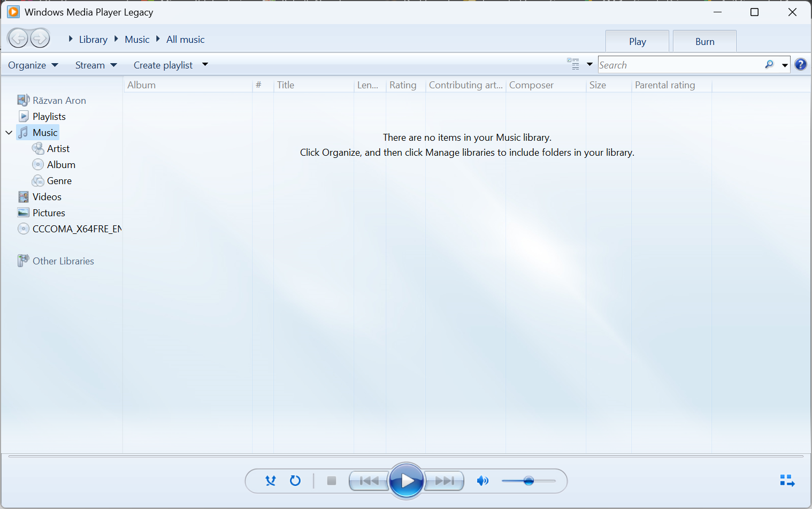
Task: Adjust the volume slider
Action: [x=528, y=481]
